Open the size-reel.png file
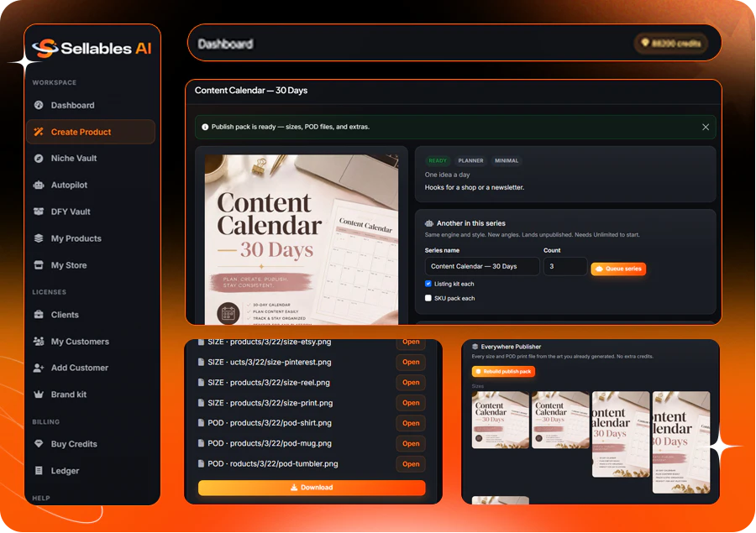The width and height of the screenshot is (756, 533). (x=411, y=382)
